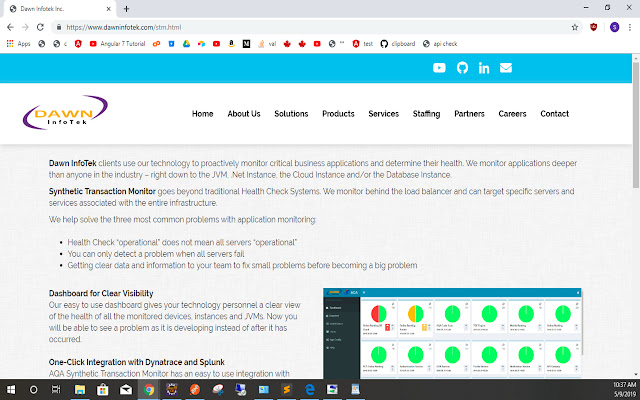This screenshot has height=400, width=640.
Task: Open the Contact page
Action: coord(554,114)
